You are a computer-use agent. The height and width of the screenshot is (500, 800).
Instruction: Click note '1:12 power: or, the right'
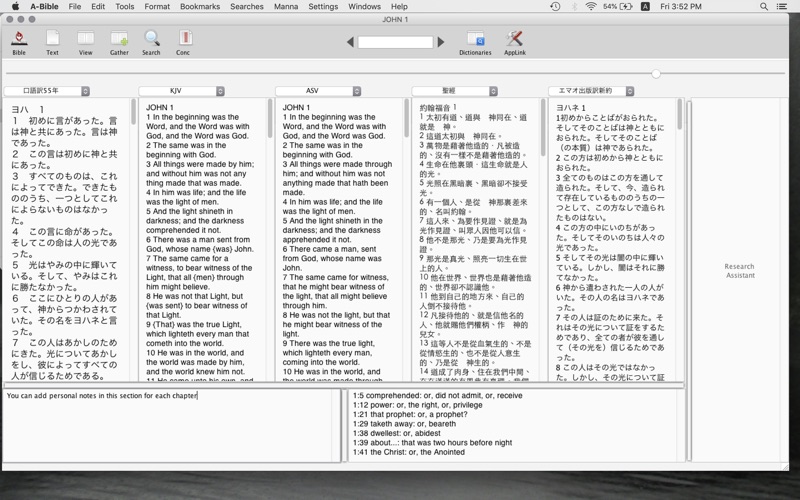(x=417, y=405)
